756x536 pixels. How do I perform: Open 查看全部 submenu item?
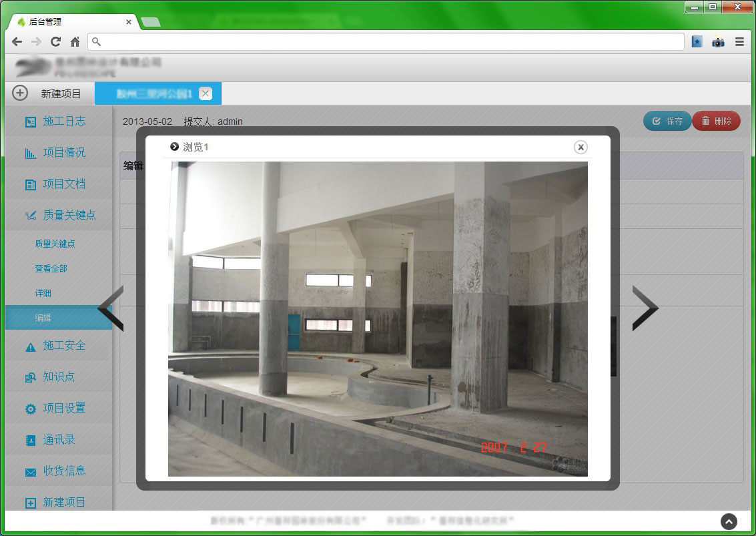(51, 268)
